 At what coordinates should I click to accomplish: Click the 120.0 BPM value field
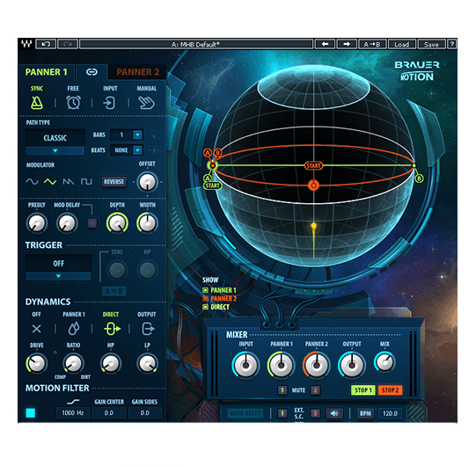tap(390, 413)
